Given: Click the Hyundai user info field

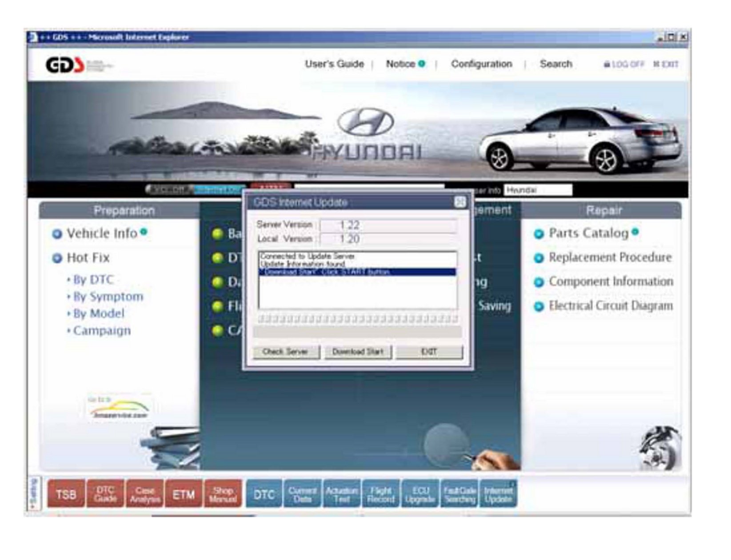Looking at the screenshot, I should [x=538, y=190].
